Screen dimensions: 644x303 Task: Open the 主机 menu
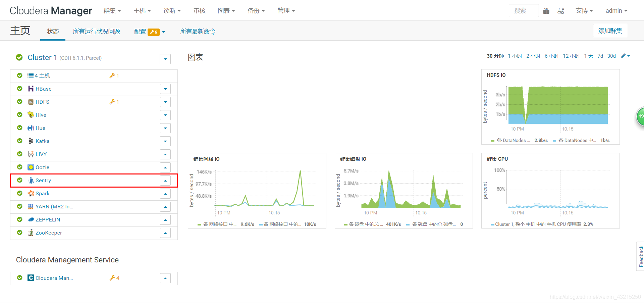(142, 11)
